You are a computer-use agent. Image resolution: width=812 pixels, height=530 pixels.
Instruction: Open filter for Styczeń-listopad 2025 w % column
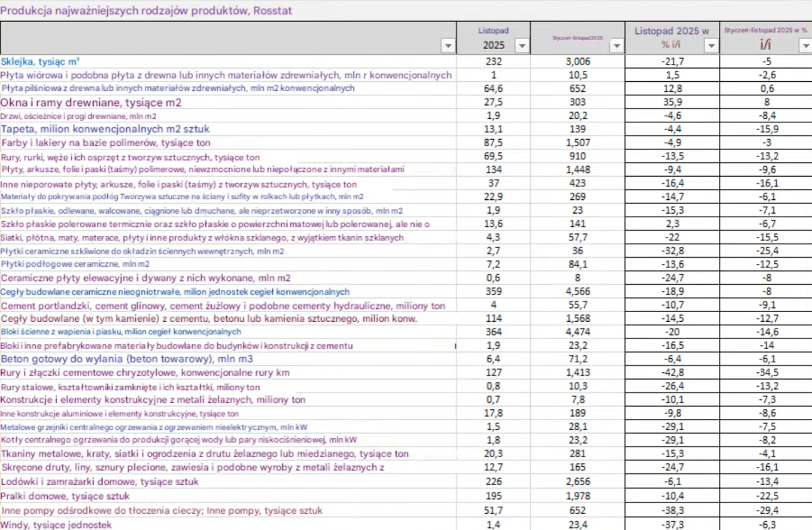point(805,46)
